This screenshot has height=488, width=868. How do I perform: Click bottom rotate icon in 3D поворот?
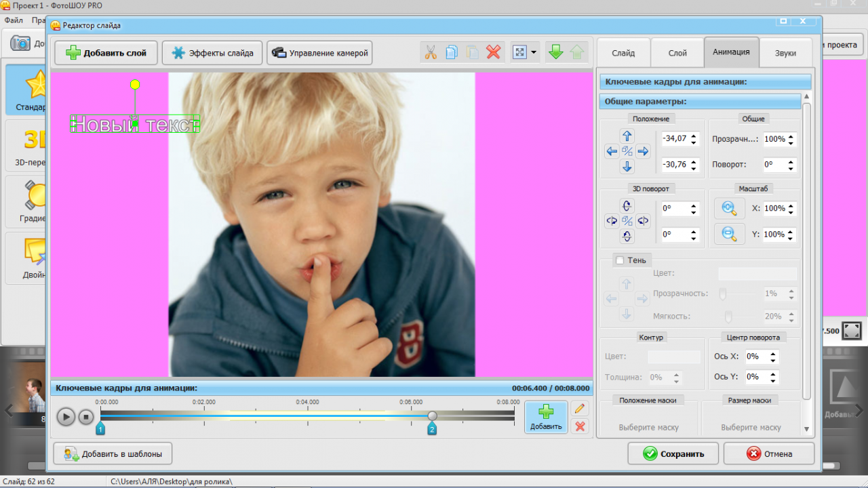pos(627,237)
